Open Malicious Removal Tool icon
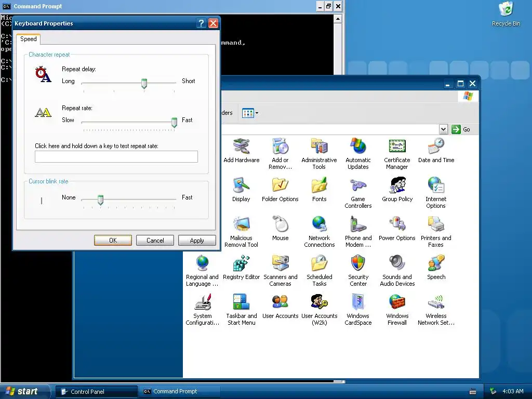This screenshot has height=399, width=532. pyautogui.click(x=241, y=224)
